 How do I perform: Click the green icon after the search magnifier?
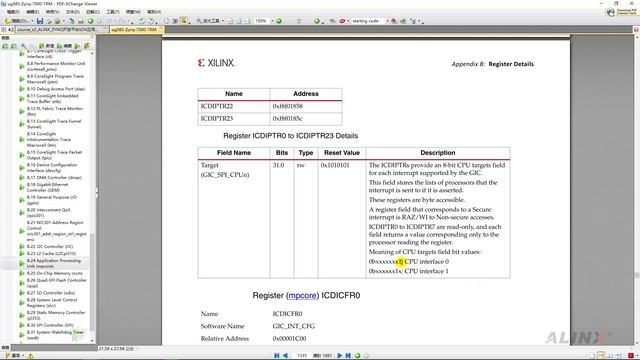(403, 21)
